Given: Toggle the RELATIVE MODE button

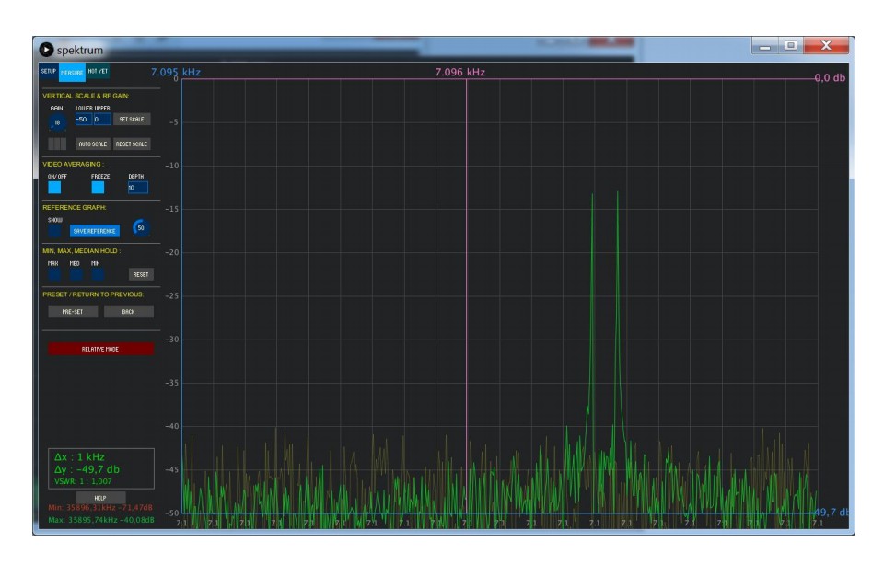Looking at the screenshot, I should pos(100,349).
